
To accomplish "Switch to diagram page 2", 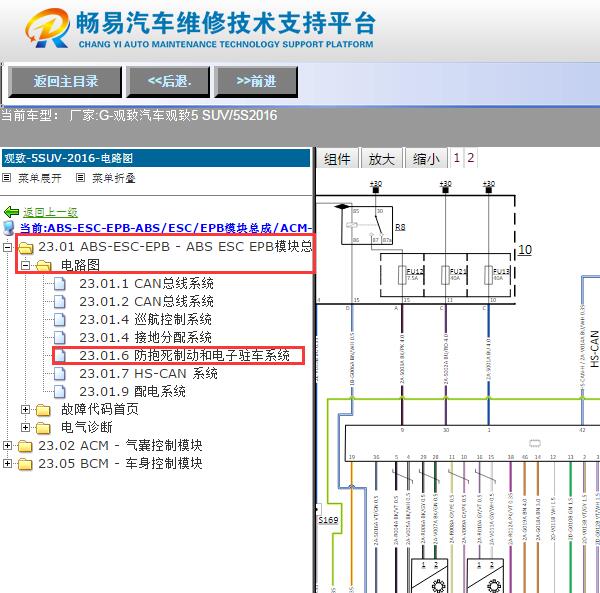I will [x=471, y=158].
